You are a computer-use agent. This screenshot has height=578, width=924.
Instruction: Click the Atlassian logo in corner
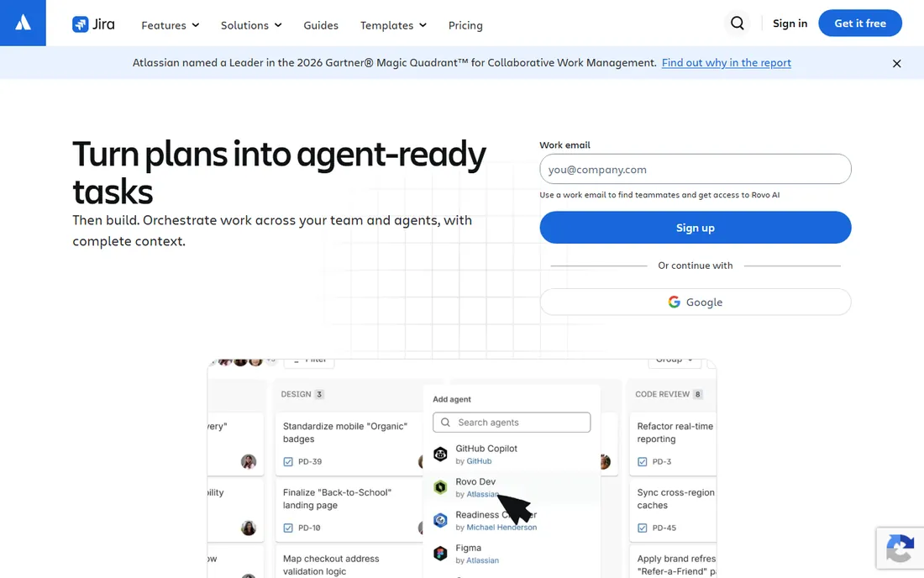pos(23,23)
